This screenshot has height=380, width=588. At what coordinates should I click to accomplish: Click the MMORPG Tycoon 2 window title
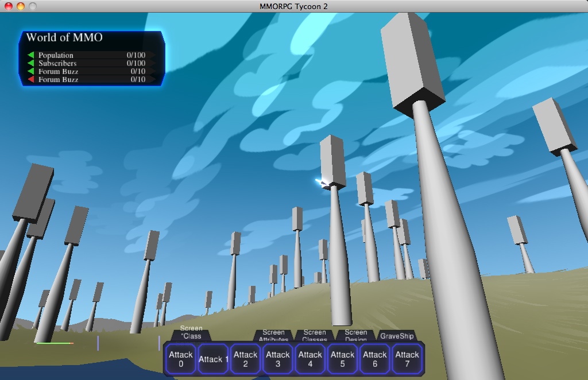(x=293, y=6)
